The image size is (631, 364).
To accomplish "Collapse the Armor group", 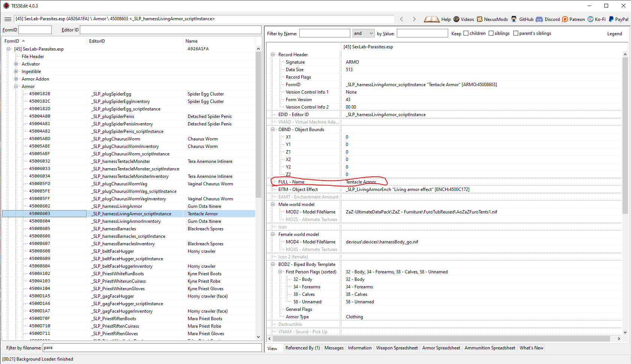I will (16, 87).
